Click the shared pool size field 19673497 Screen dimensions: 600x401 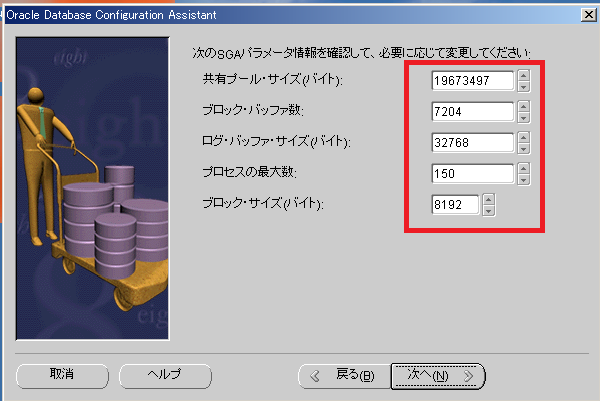click(473, 81)
